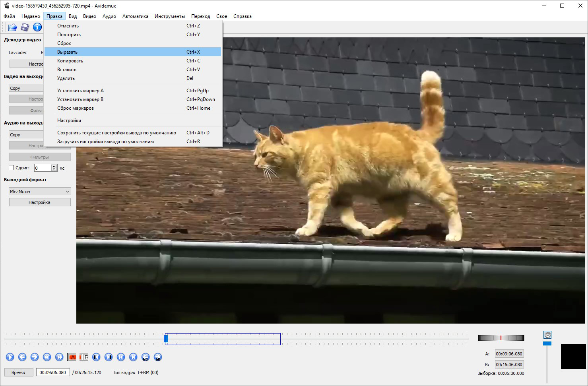Set selection start with marker A icon
Screen dimensions: 588x386
72,357
